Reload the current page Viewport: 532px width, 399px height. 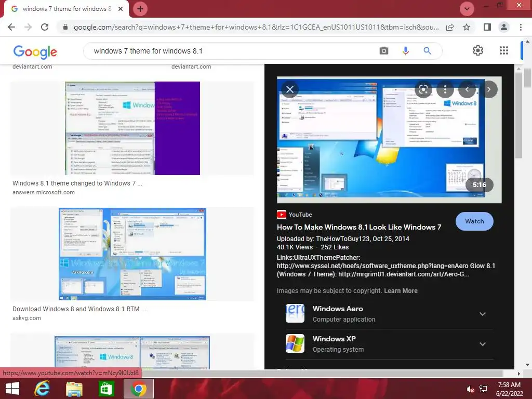[x=45, y=27]
